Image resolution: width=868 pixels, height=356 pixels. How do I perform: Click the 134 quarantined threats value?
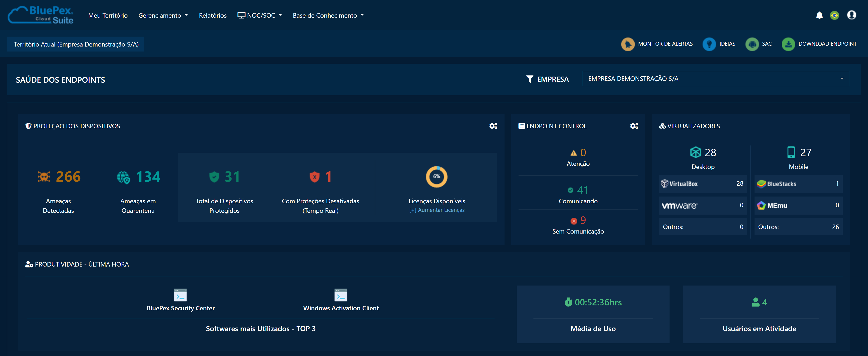pos(148,177)
